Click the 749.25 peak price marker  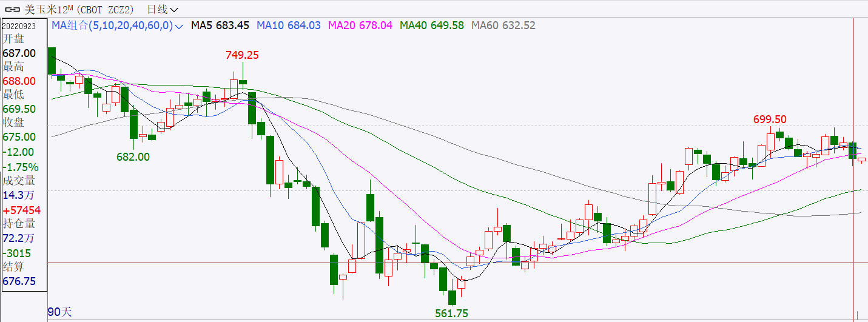(242, 55)
